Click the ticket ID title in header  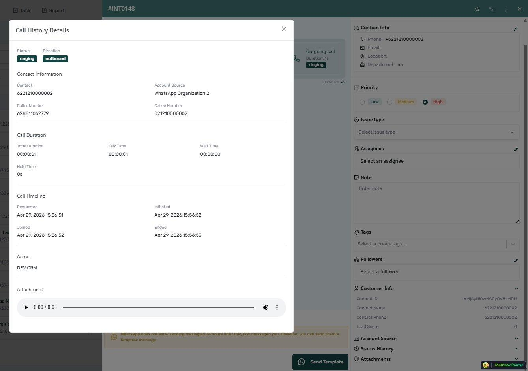122,9
